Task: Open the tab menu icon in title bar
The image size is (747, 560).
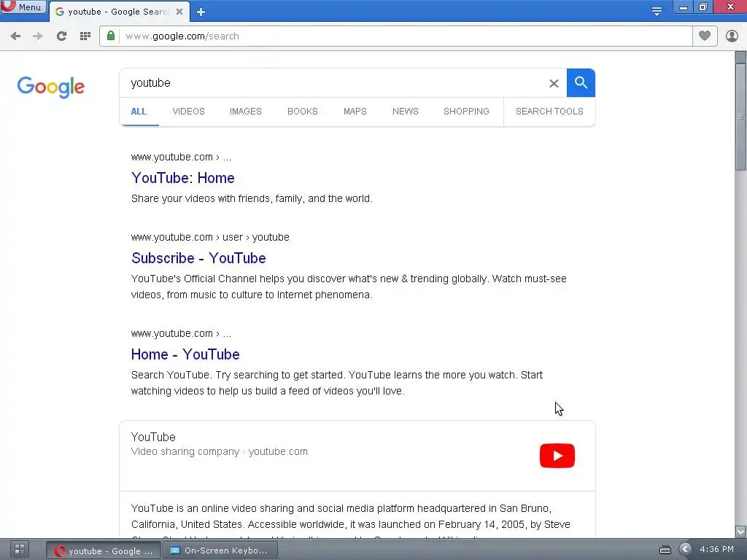Action: pos(657,12)
